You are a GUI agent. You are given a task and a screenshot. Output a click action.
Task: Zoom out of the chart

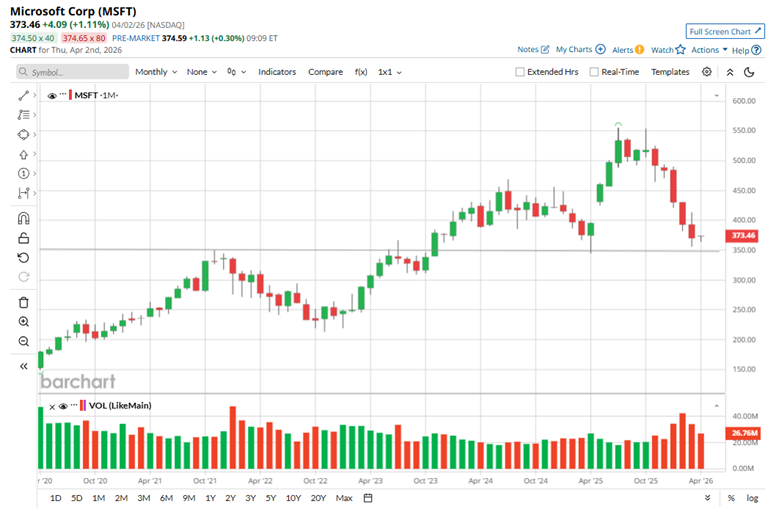point(24,342)
